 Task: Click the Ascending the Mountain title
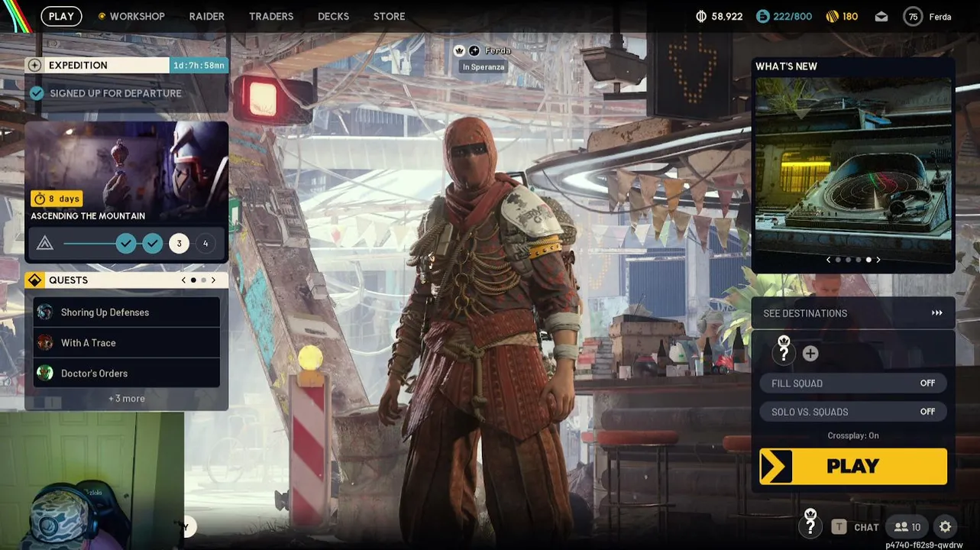(x=88, y=216)
